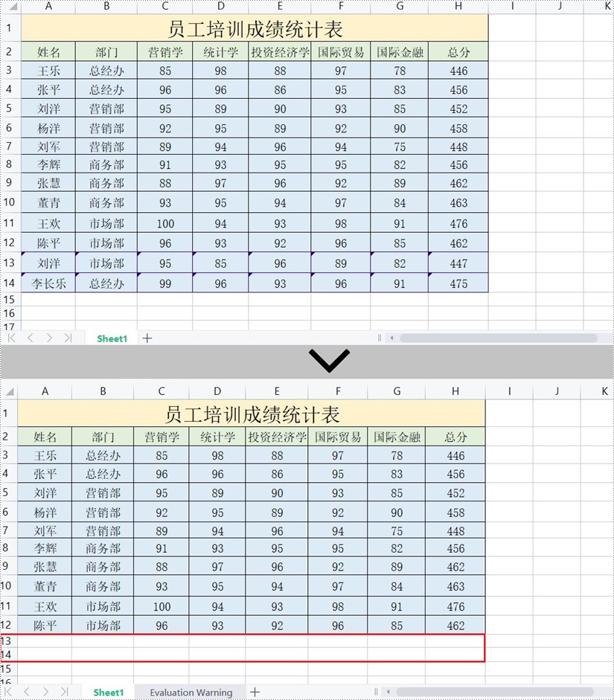
Task: Add a new sheet in top spreadsheet
Action: 147,338
